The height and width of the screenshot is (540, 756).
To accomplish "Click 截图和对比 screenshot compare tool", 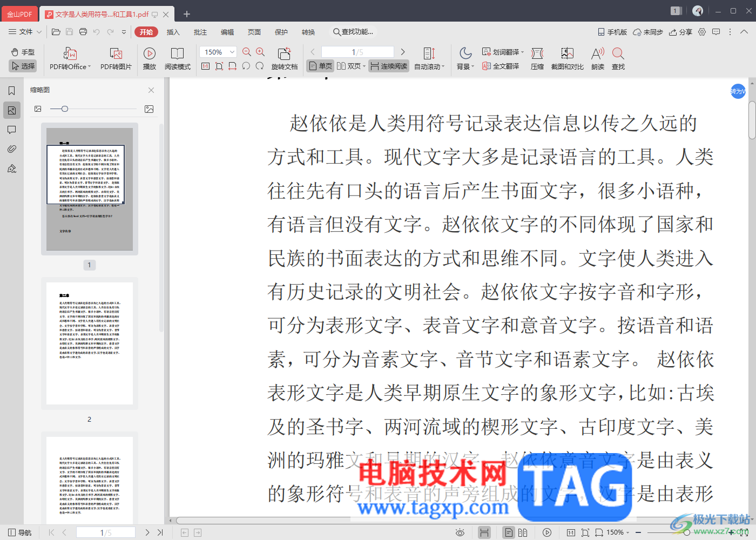I will (x=568, y=59).
